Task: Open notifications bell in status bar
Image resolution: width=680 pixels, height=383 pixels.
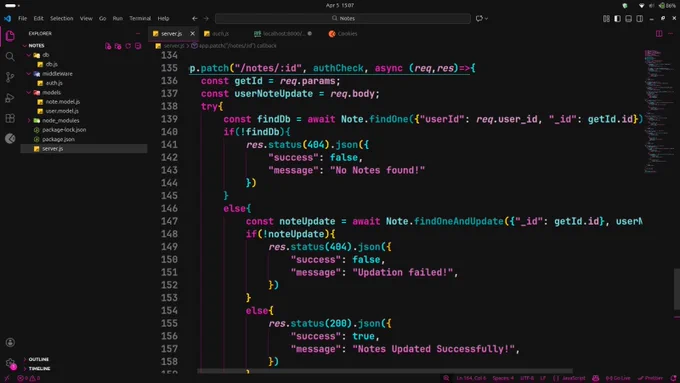Action: click(673, 378)
